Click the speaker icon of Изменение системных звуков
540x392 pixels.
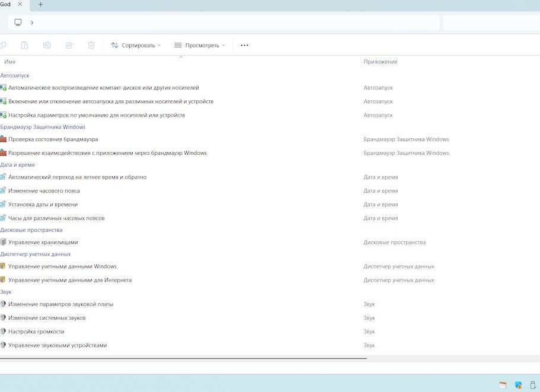point(3,317)
